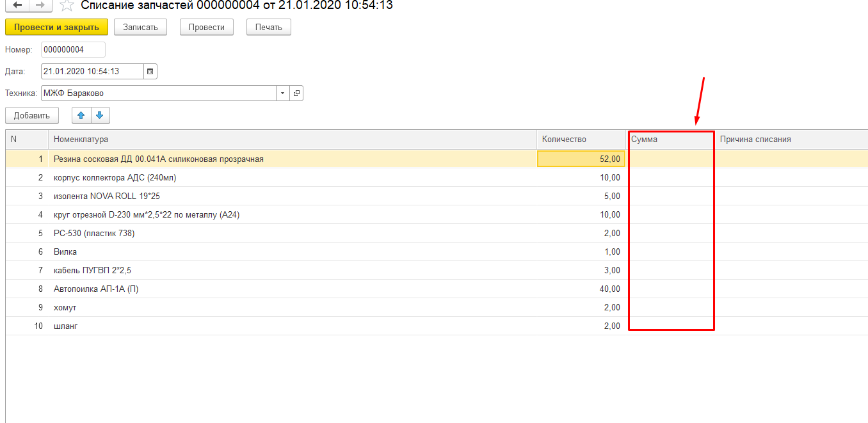The image size is (868, 423).
Task: Select the Автопоилка АП-1А (П) row
Action: pyautogui.click(x=292, y=289)
